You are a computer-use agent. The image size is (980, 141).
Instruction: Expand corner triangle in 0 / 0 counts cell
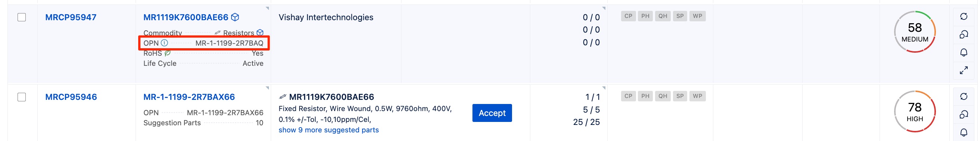click(x=604, y=8)
